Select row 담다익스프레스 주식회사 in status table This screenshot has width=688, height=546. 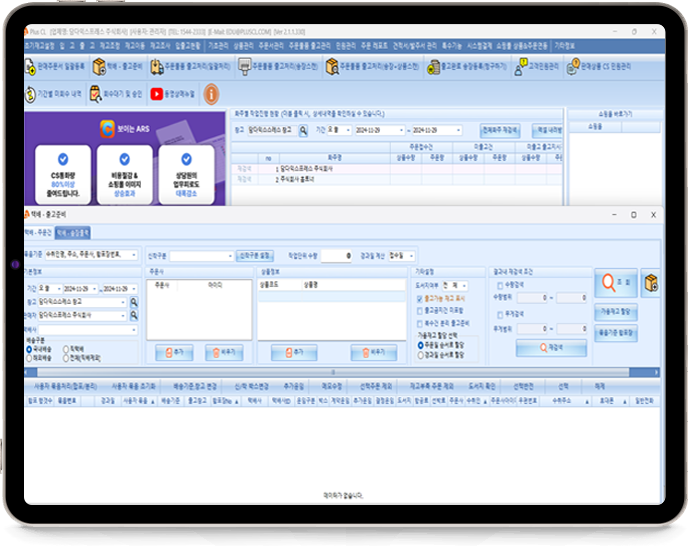(396, 169)
